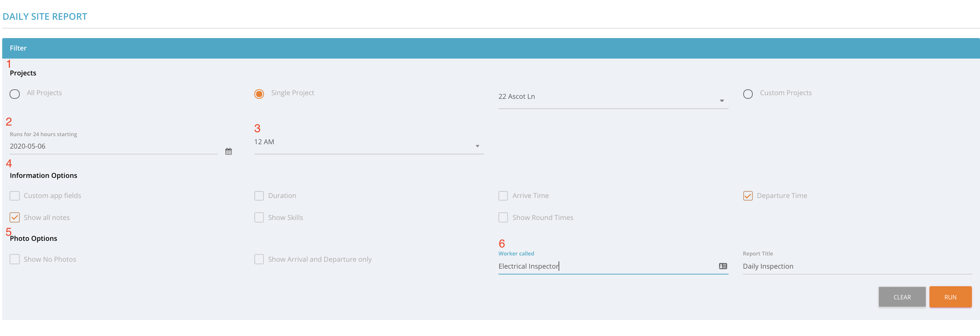
Task: Click the start date field showing 2020-05-06
Action: tap(113, 146)
